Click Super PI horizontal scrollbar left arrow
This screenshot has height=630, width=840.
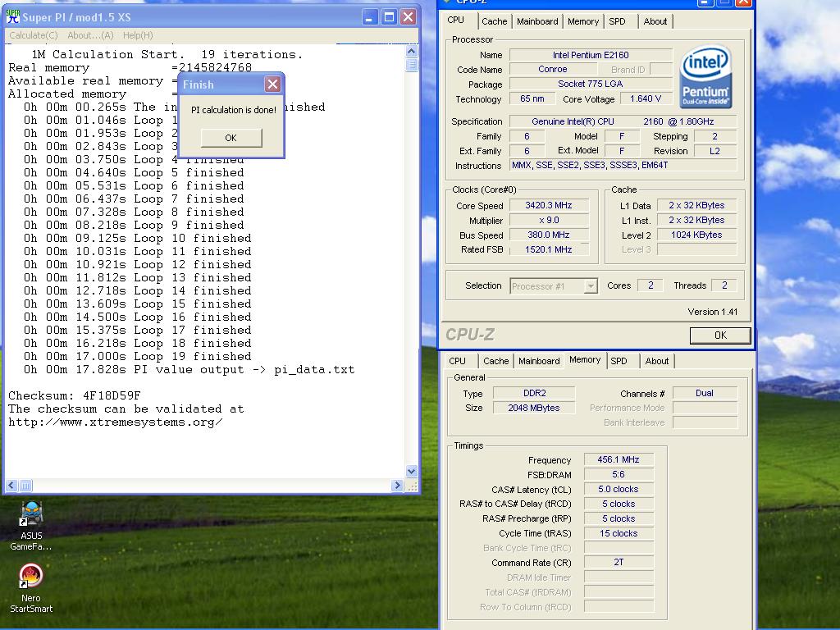coord(11,486)
